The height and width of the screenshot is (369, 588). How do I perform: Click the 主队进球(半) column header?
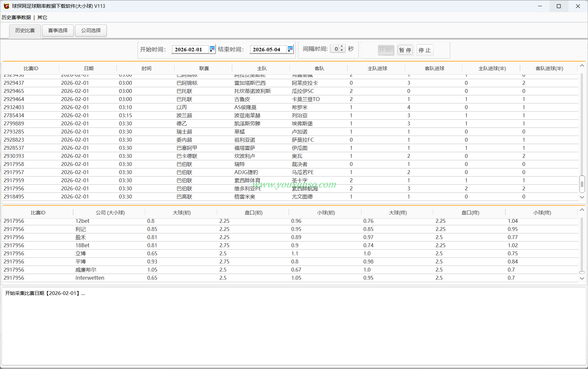pyautogui.click(x=492, y=69)
